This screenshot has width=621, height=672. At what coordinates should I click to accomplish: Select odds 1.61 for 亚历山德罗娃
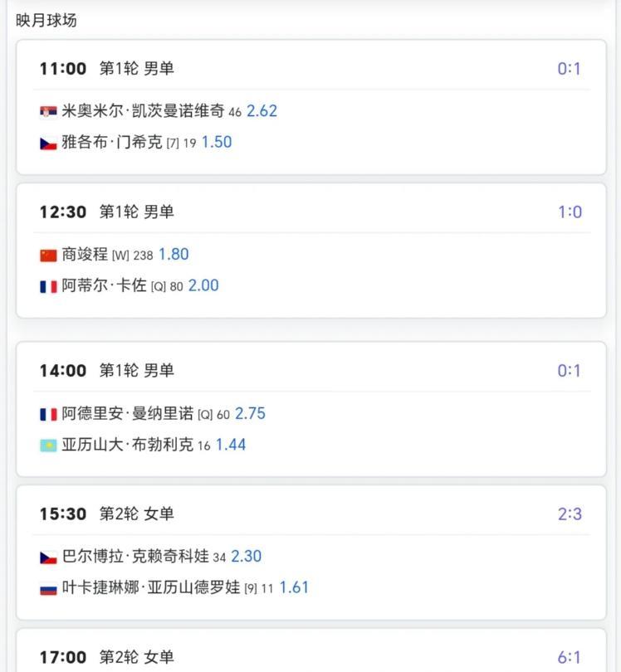(294, 588)
